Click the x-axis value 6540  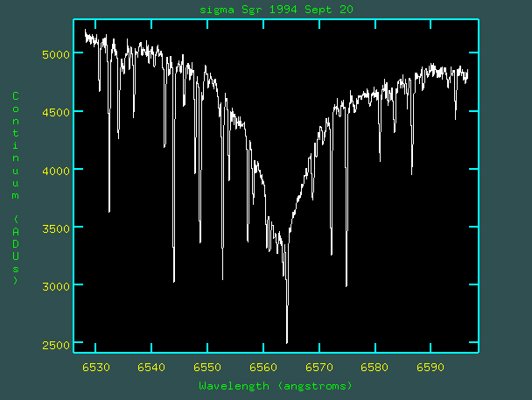(x=151, y=367)
